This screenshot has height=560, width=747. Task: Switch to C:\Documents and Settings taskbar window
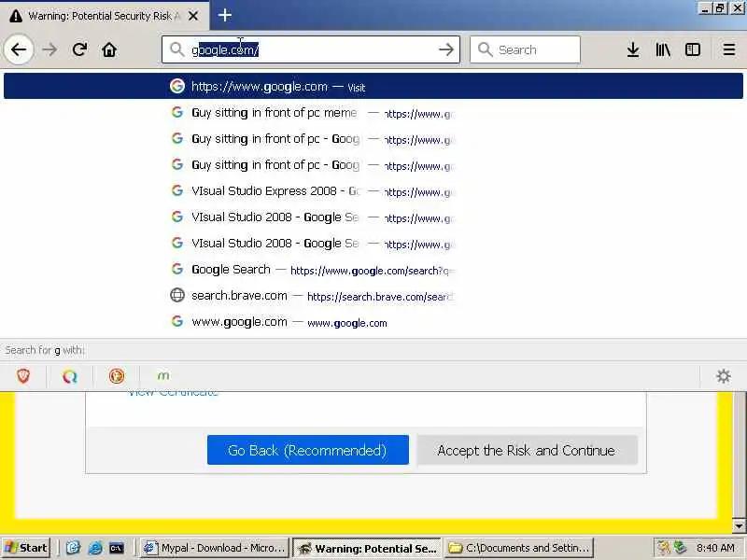pyautogui.click(x=520, y=548)
